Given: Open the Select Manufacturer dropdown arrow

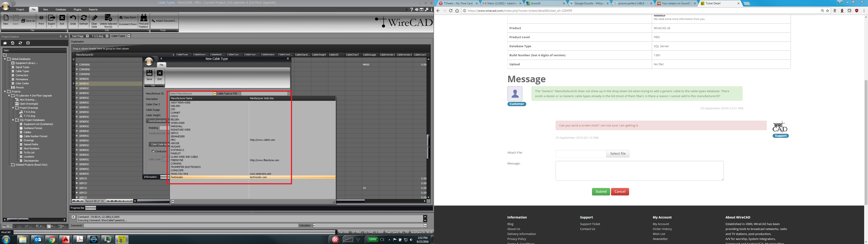Looking at the screenshot, I should (x=215, y=94).
